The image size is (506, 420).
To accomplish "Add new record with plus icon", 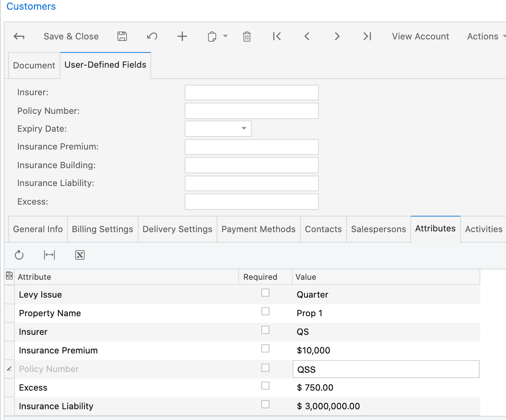I will 182,37.
